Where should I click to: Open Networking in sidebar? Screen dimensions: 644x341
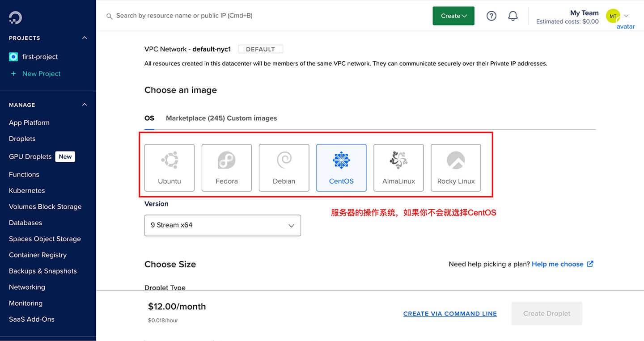[x=27, y=287]
